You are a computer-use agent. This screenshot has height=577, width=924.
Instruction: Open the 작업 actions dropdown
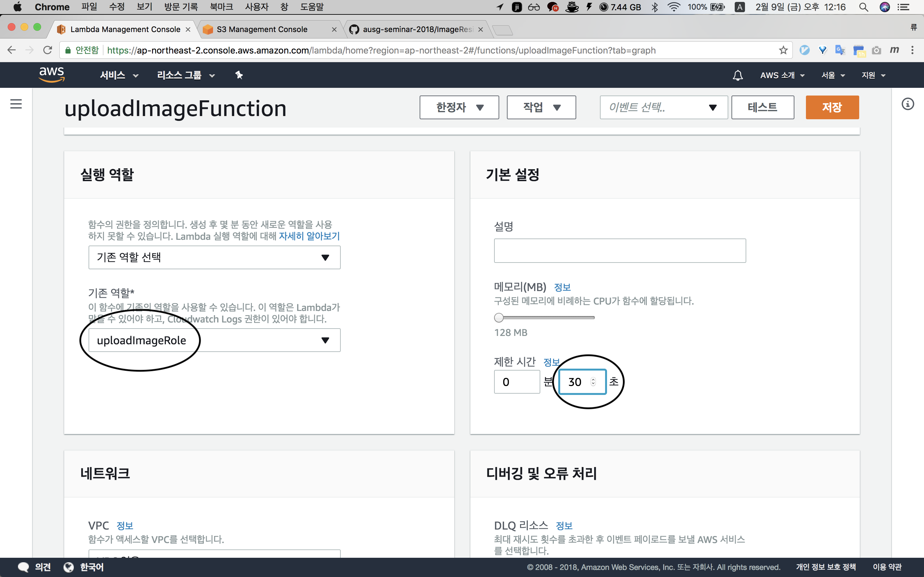pyautogui.click(x=541, y=107)
